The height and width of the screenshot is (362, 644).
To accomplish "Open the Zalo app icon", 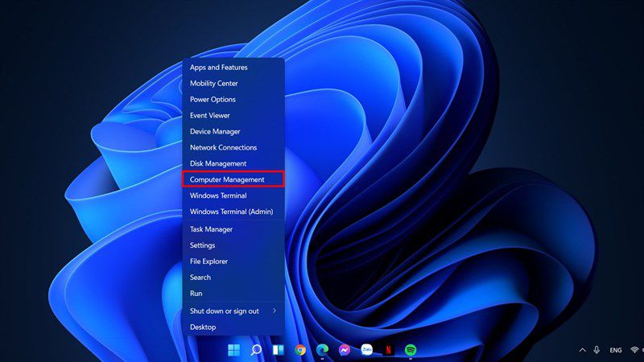I will pos(366,350).
